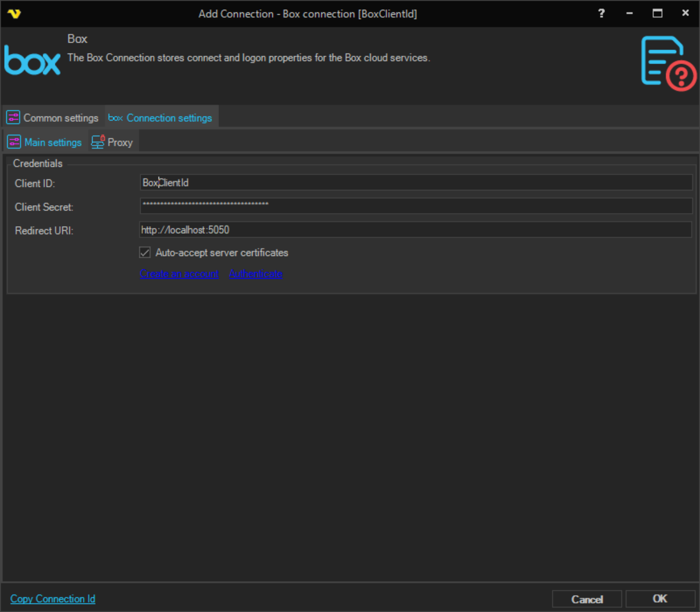Maximize the Add Connection dialog
The height and width of the screenshot is (612, 700).
pos(657,13)
